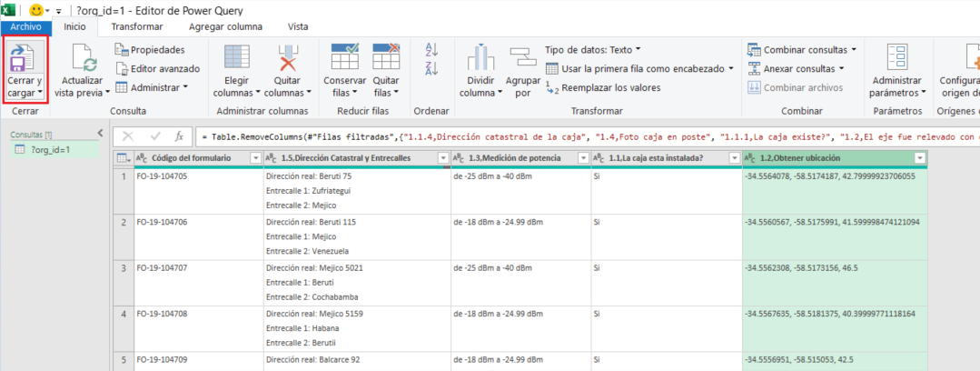Viewport: 980px width, 371px height.
Task: Open the quick access toolbar customize arrow
Action: [59, 11]
